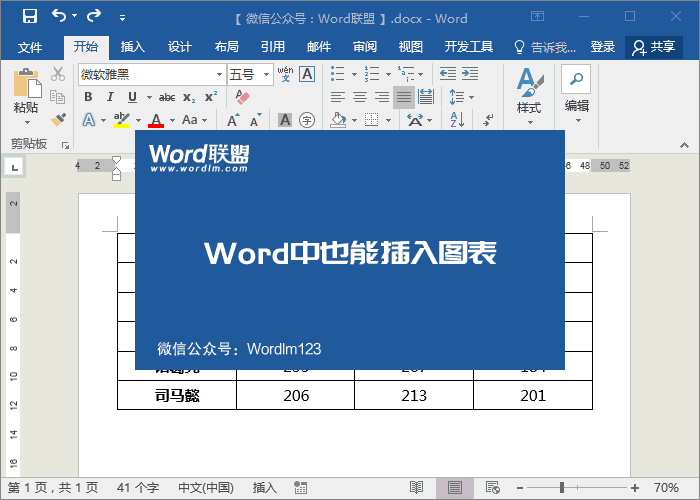Click the Copy icon
700x500 pixels.
(58, 96)
